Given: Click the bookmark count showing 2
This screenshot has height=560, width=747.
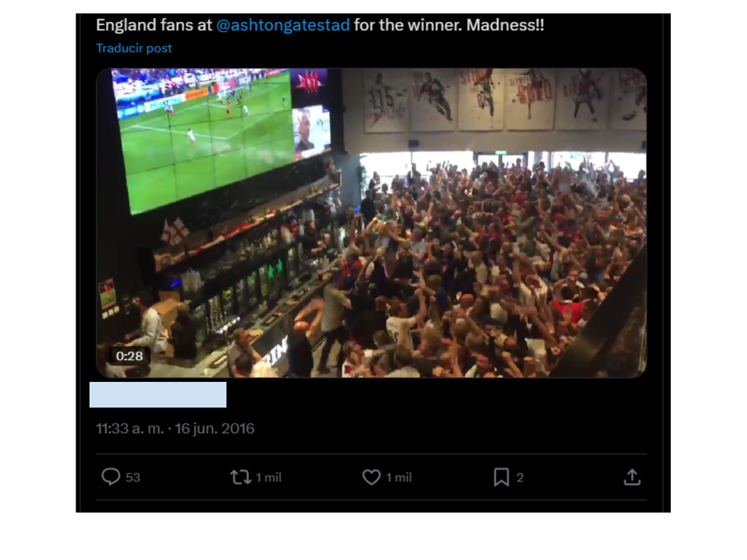Looking at the screenshot, I should coord(520,477).
